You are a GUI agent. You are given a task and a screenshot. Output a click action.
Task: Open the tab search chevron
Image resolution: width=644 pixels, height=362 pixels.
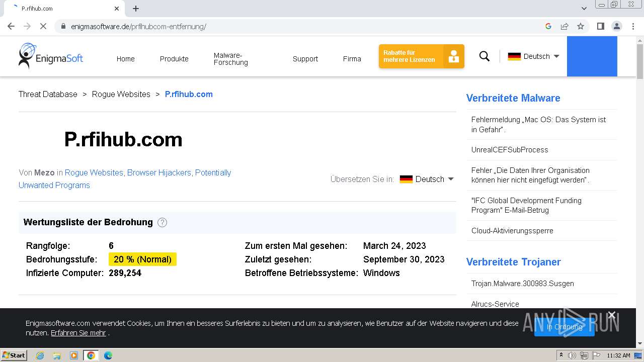584,9
